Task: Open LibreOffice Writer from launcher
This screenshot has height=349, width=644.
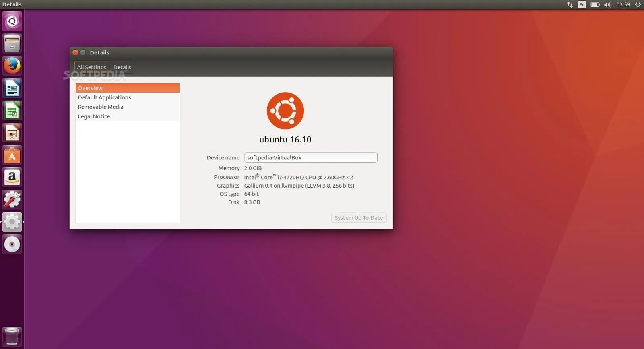Action: 12,88
